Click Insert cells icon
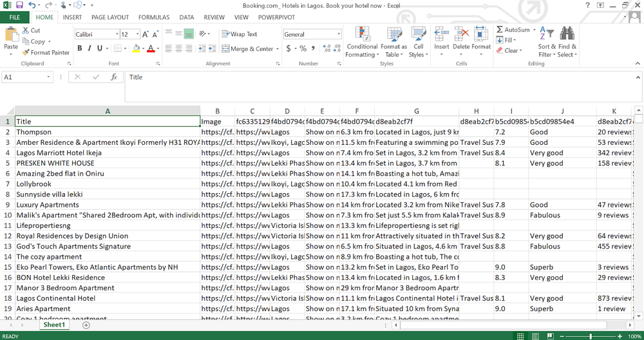Image resolution: width=644 pixels, height=340 pixels. [x=442, y=33]
